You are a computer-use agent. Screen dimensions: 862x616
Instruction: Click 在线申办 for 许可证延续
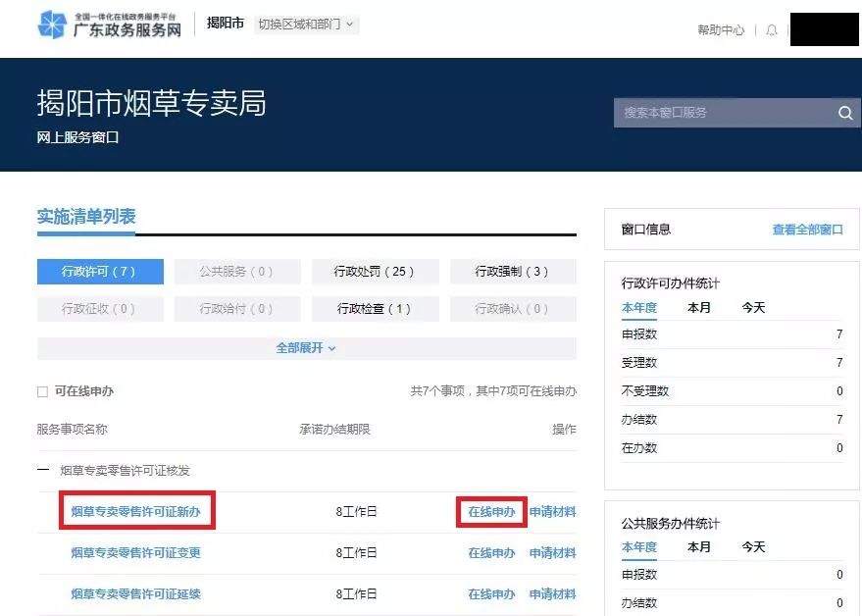tap(491, 594)
